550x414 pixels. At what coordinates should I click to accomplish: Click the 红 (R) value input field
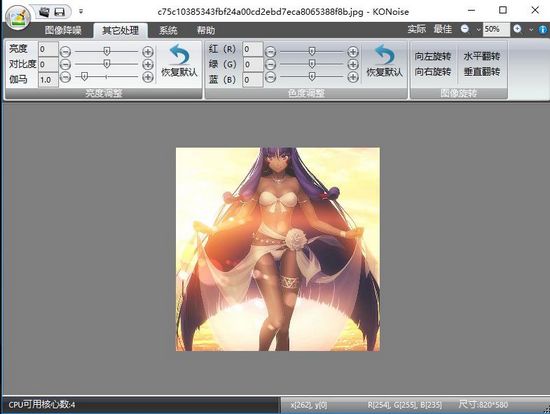click(x=253, y=49)
